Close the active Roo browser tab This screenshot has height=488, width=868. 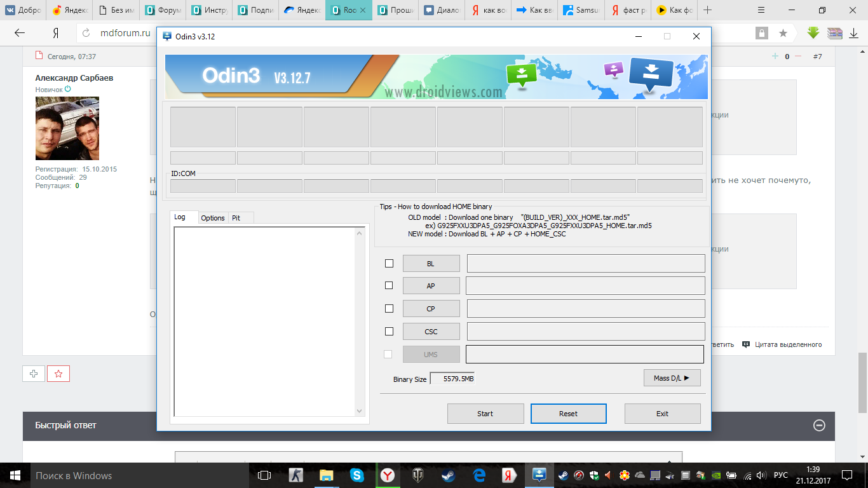click(x=363, y=10)
